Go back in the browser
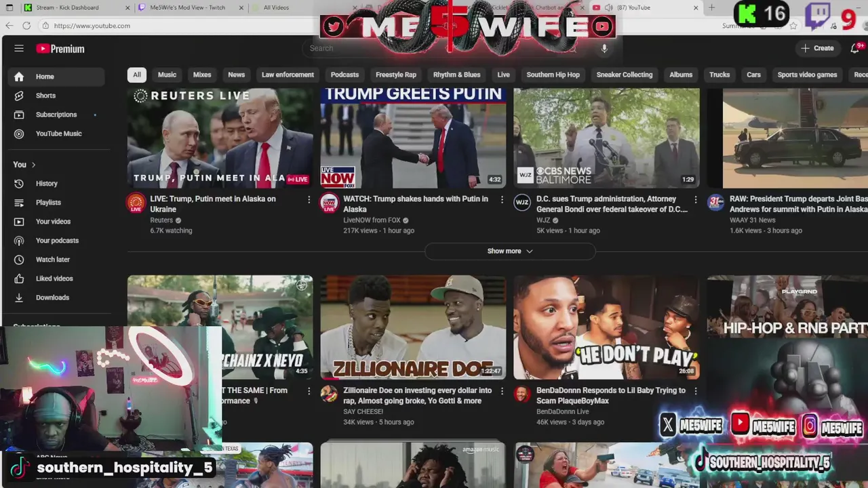Image resolution: width=868 pixels, height=488 pixels. 9,26
